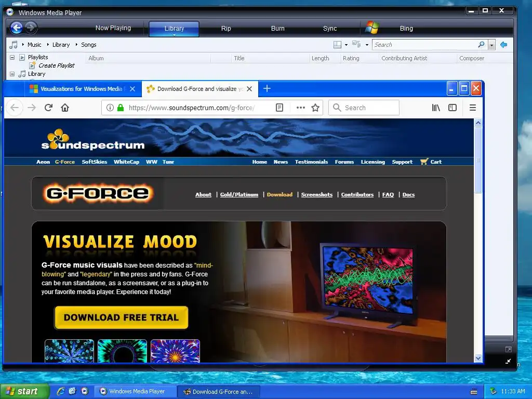This screenshot has height=399, width=532.
Task: Click the browser forward arrow
Action: pyautogui.click(x=32, y=108)
